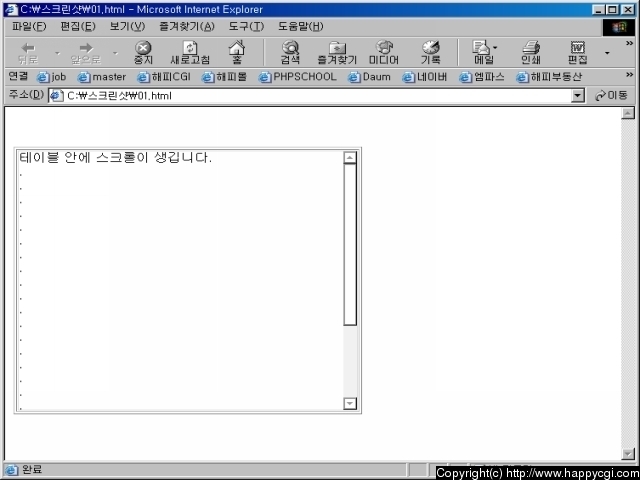Click the inner table scrollbar thumb
Image resolution: width=640 pixels, height=480 pixels.
click(x=350, y=244)
